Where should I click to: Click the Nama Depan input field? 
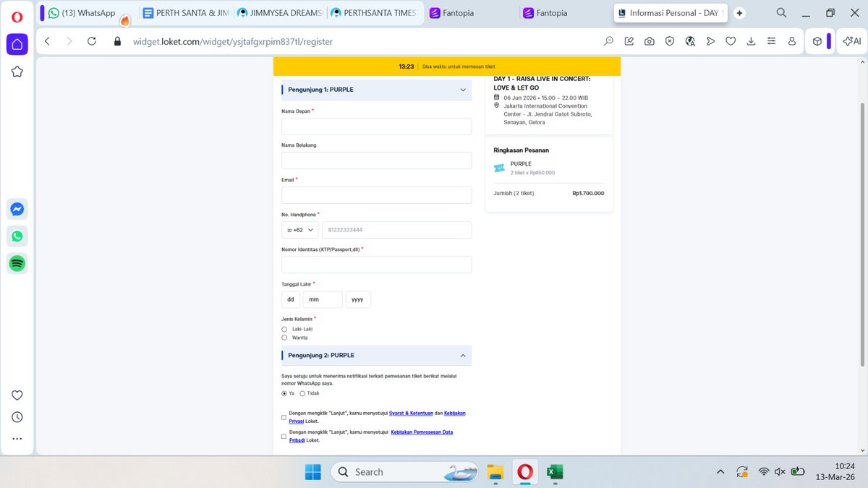click(x=376, y=127)
